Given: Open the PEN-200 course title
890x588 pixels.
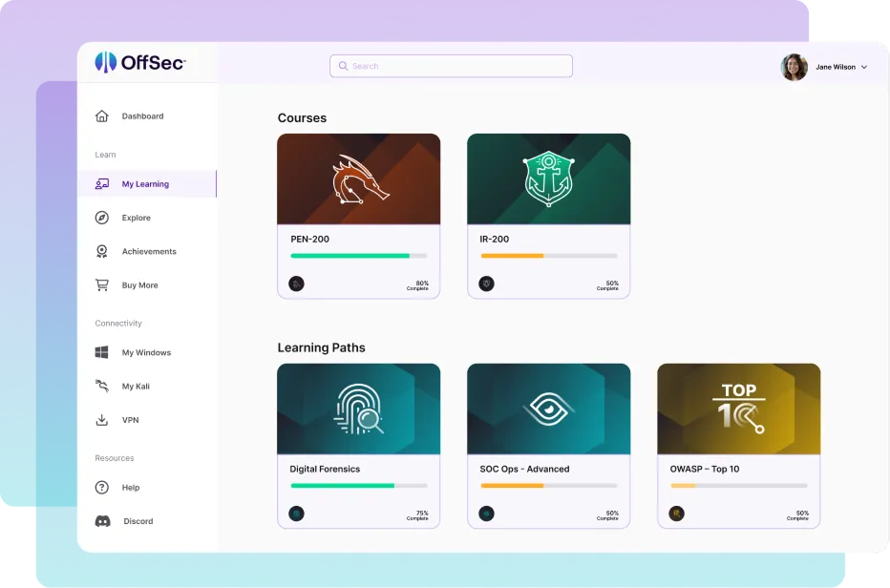Looking at the screenshot, I should click(310, 240).
